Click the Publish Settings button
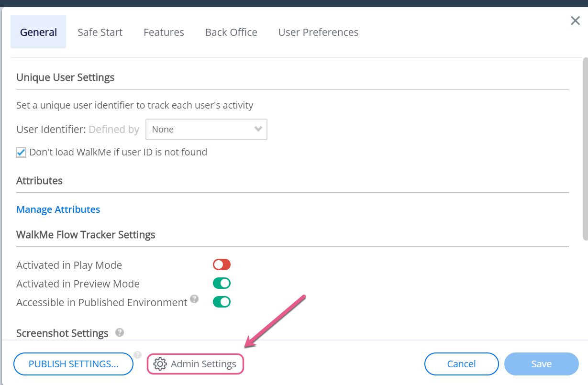 tap(73, 364)
